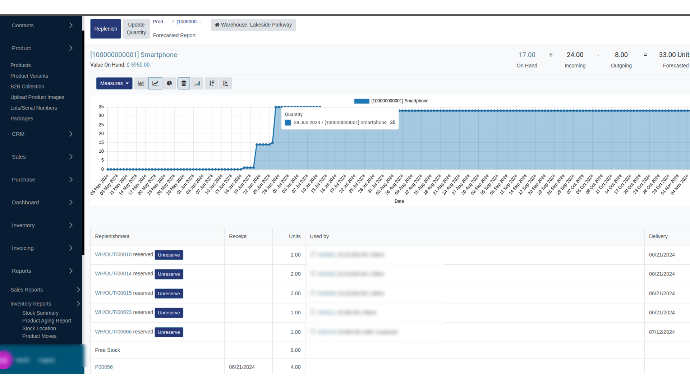Toggle cumulative chart mode
690x388 pixels.
[x=198, y=83]
